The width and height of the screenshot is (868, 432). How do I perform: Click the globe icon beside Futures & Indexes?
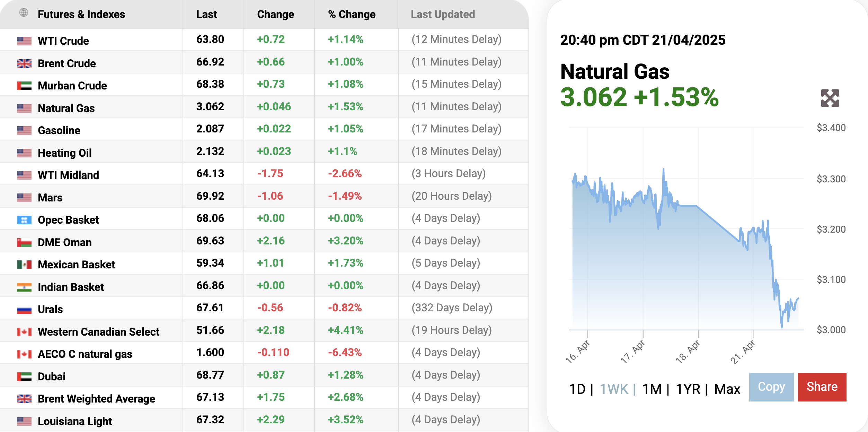(x=24, y=13)
